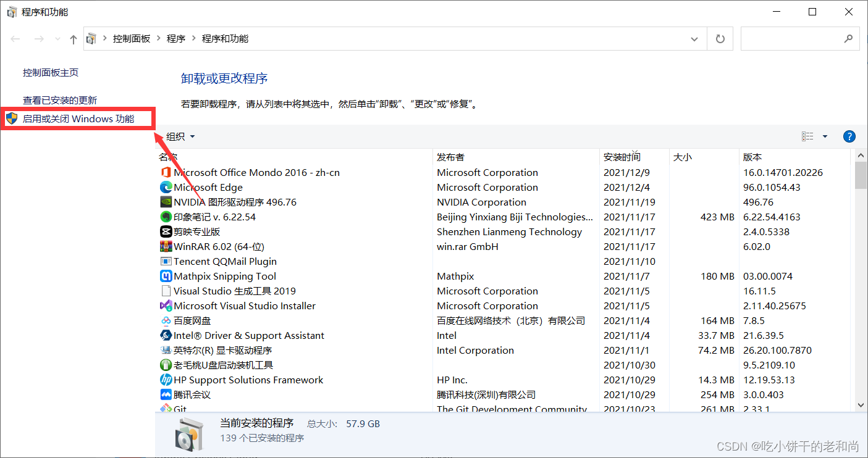Click the NVIDIA graphics driver icon
The image size is (868, 458).
point(166,202)
